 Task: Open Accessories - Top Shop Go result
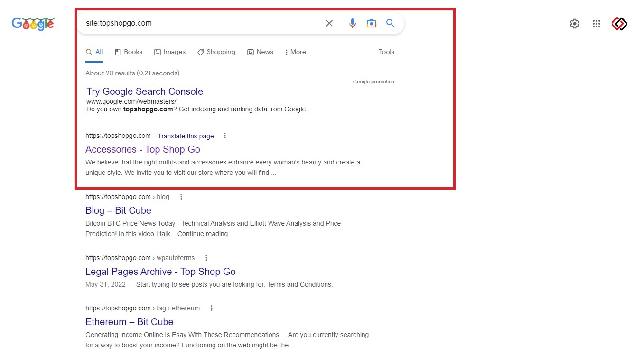click(143, 149)
